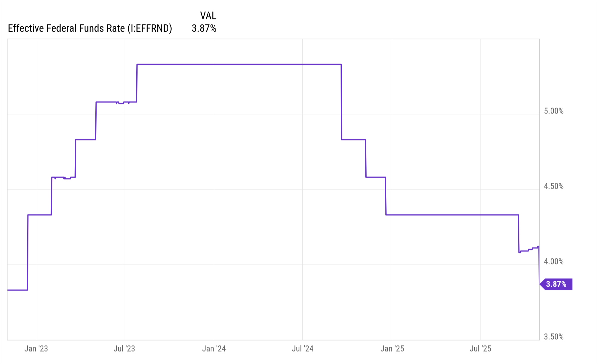Click the Jan '24 x-axis label

click(214, 348)
